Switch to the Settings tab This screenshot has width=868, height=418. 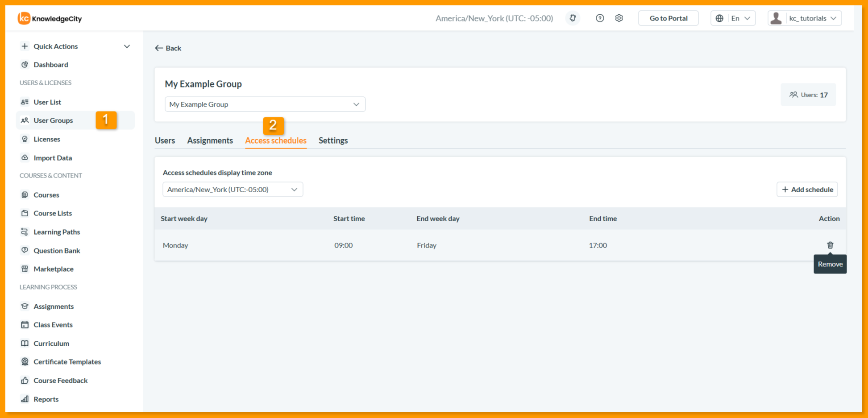point(333,141)
